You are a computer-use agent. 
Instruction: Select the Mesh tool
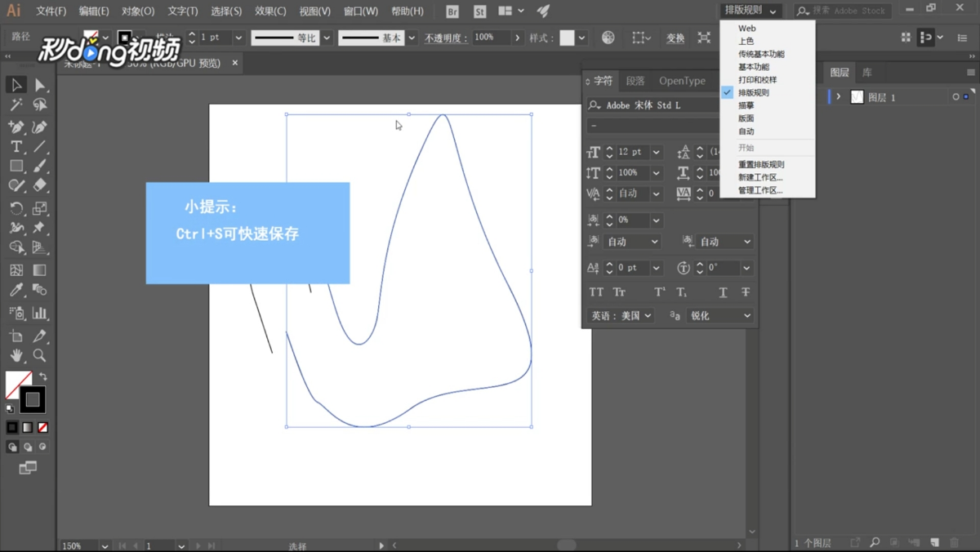pos(16,269)
